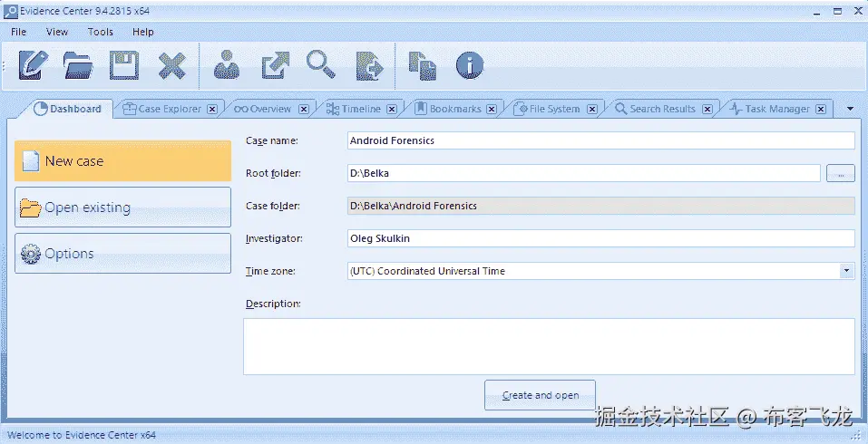868x444 pixels.
Task: Click the copy documents toolbar icon
Action: 423,66
